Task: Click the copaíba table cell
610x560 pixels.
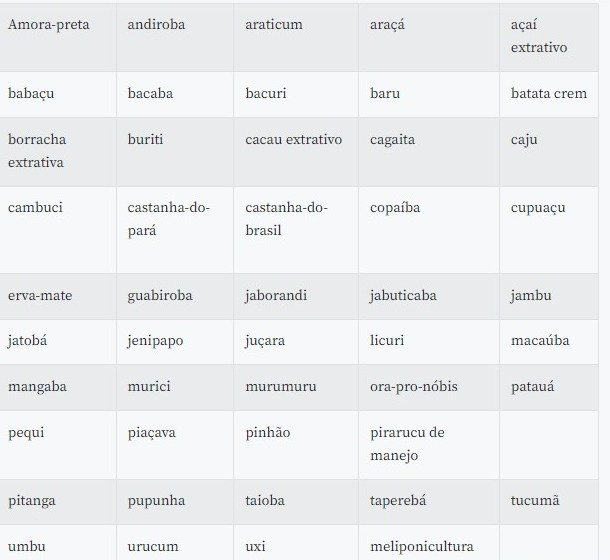Action: click(x=429, y=230)
